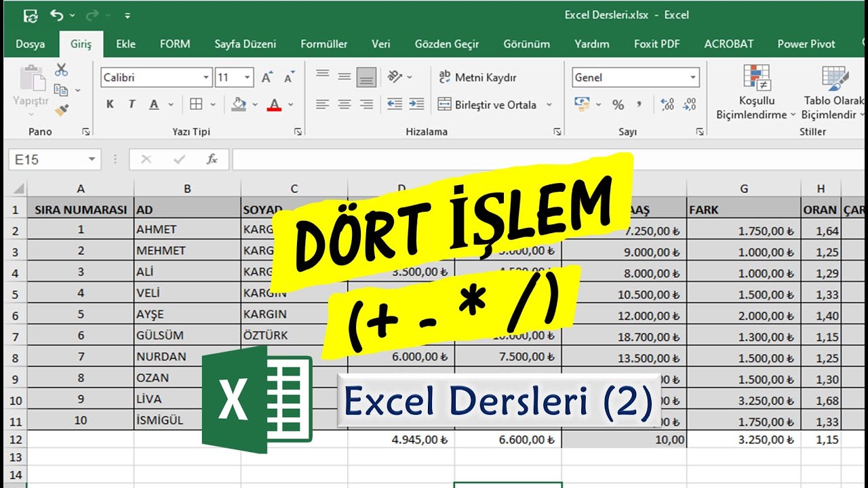The width and height of the screenshot is (868, 488).
Task: Align text to middle of cell
Action: [x=344, y=77]
